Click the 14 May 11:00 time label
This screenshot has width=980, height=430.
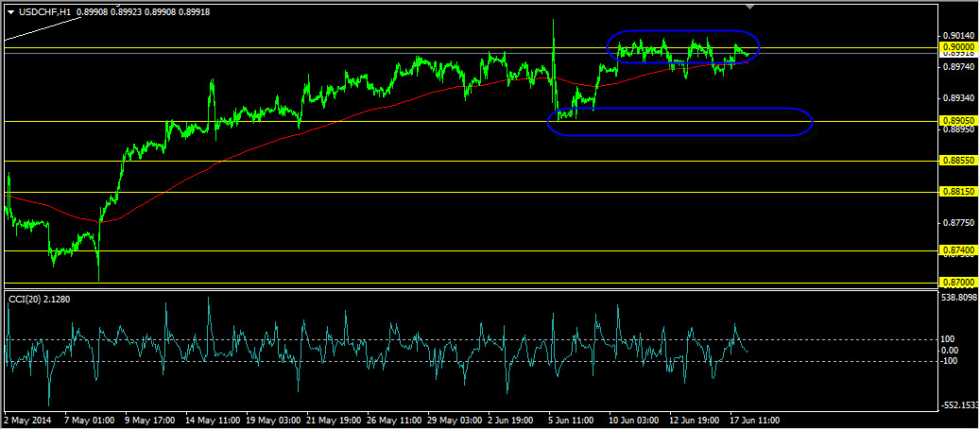212,420
